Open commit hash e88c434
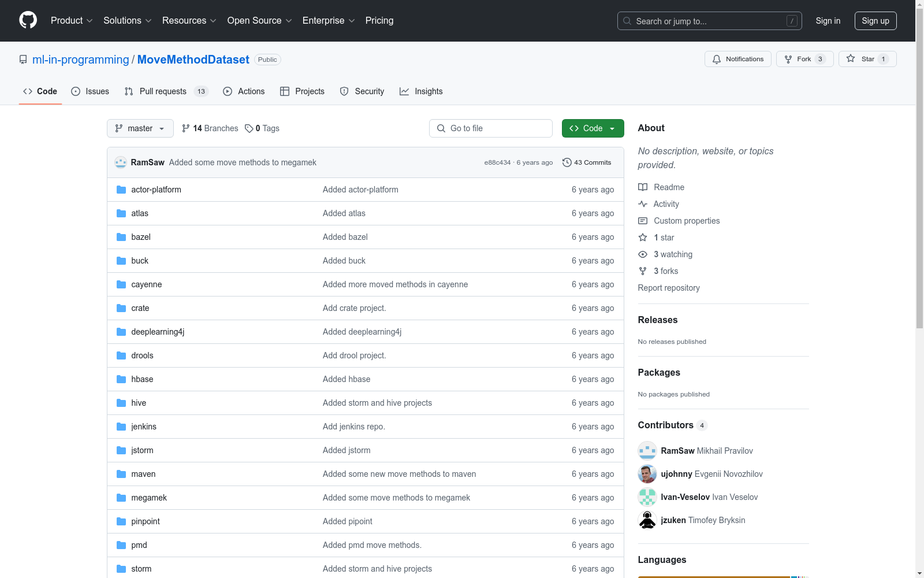 tap(497, 162)
